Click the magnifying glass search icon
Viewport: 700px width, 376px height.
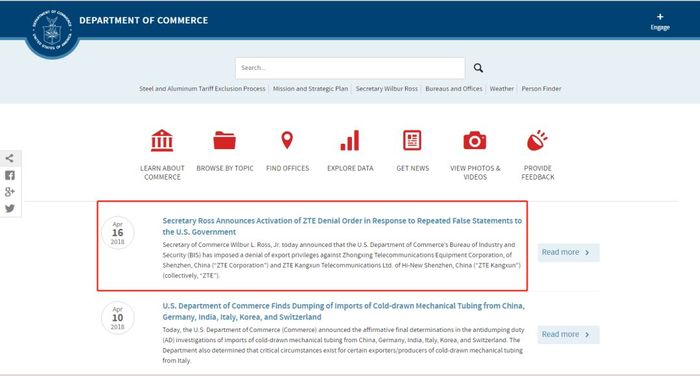[x=478, y=68]
